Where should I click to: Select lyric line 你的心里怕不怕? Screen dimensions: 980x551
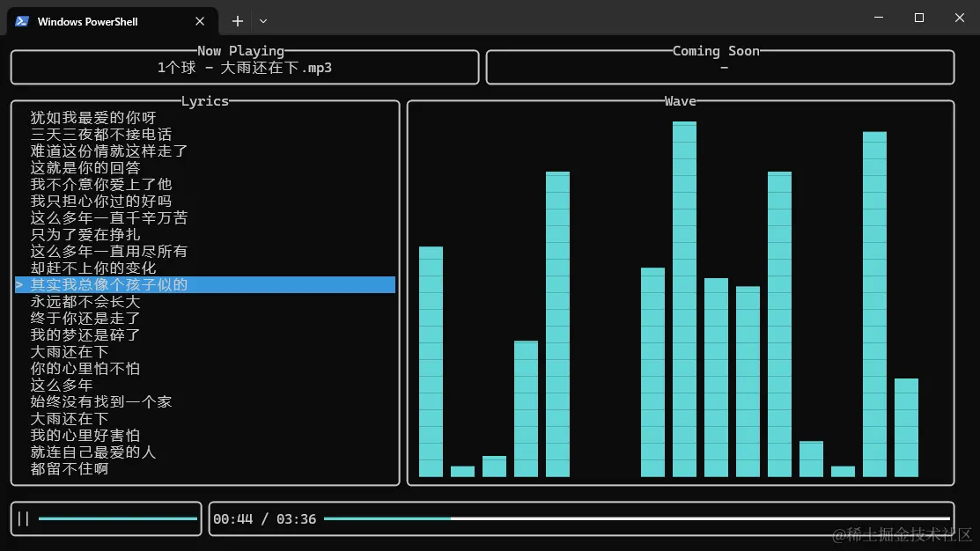pos(85,369)
